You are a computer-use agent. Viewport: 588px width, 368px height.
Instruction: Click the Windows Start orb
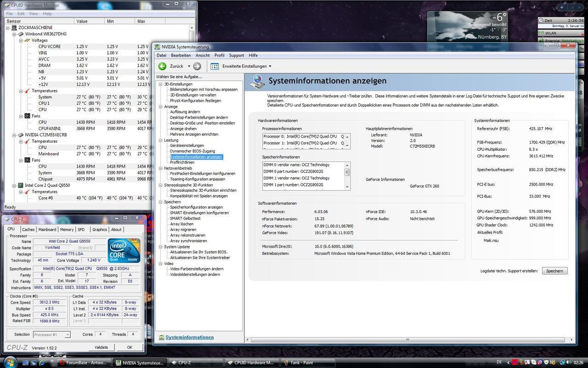[x=10, y=362]
